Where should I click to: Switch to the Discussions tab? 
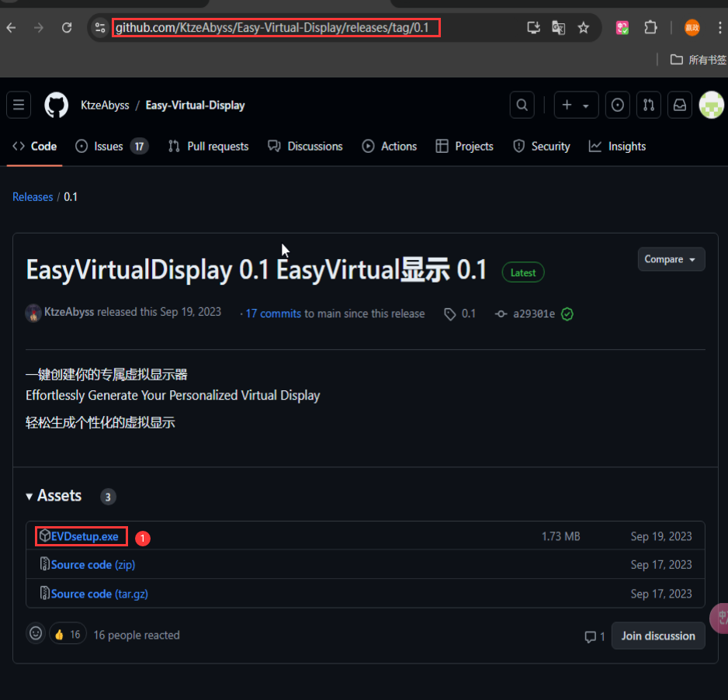point(305,146)
